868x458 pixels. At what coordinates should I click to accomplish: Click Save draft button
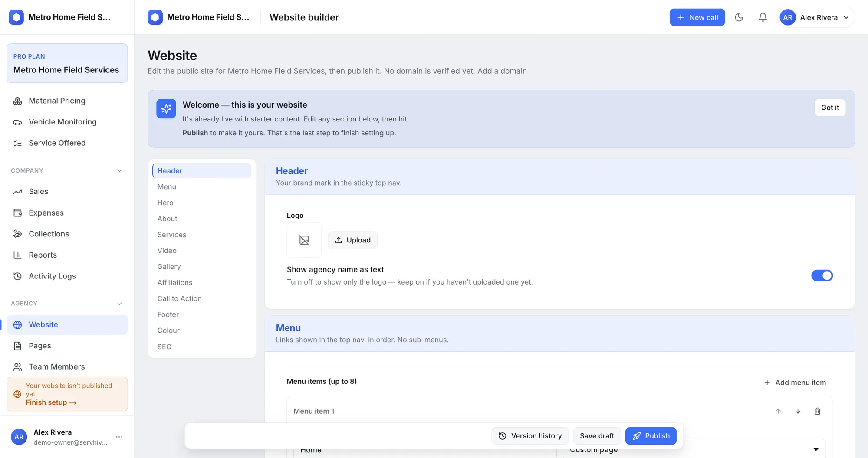coord(597,436)
